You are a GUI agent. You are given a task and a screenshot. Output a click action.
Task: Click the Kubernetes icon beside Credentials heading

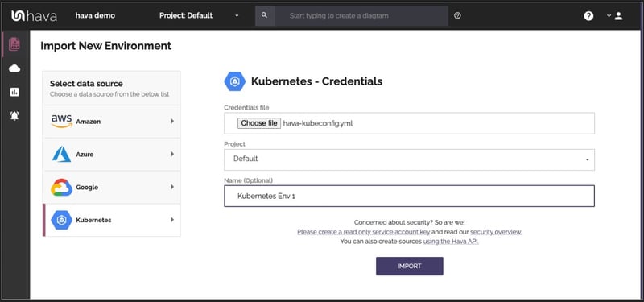[x=235, y=81]
